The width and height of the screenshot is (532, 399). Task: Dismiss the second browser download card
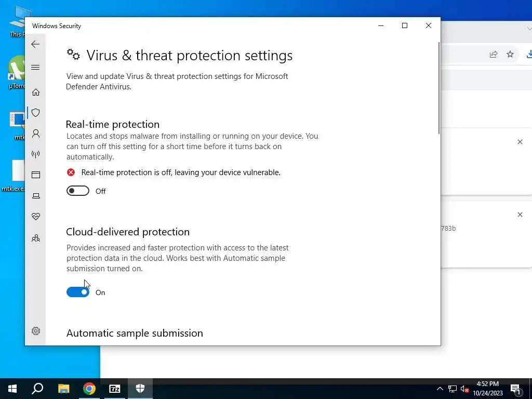pyautogui.click(x=520, y=215)
